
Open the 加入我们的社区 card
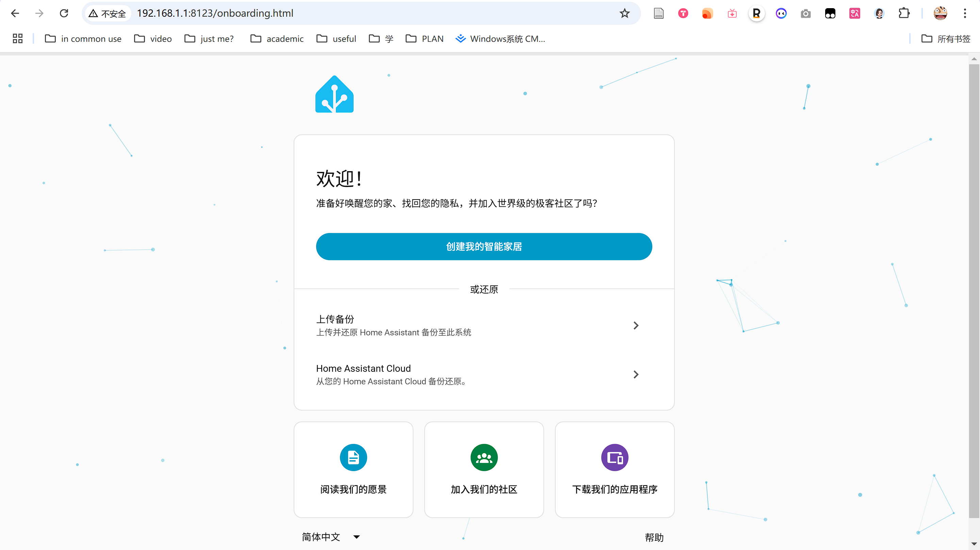(484, 469)
